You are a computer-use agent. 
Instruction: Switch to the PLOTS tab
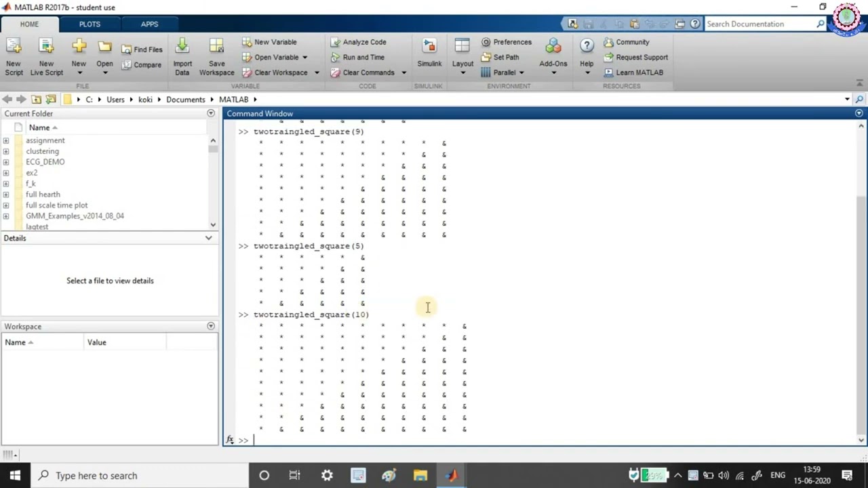click(x=90, y=24)
